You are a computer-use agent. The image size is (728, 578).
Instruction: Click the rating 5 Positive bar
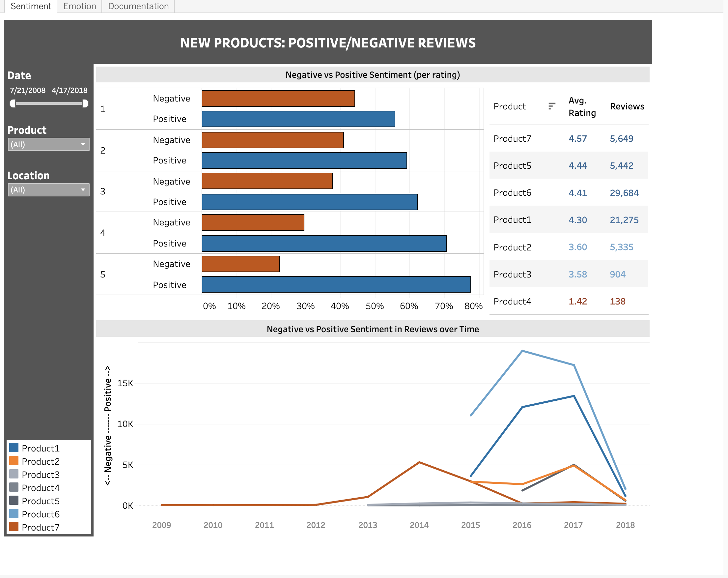tap(336, 284)
